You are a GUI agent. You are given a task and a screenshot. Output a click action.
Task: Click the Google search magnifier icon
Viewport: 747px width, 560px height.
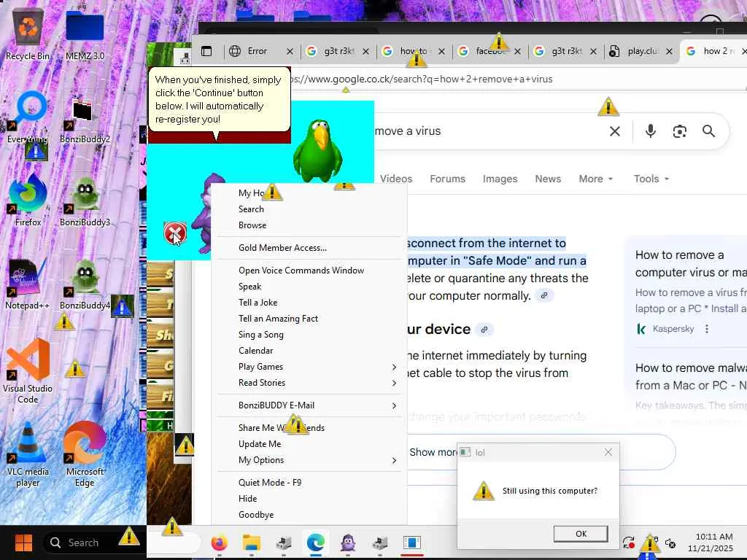point(708,131)
